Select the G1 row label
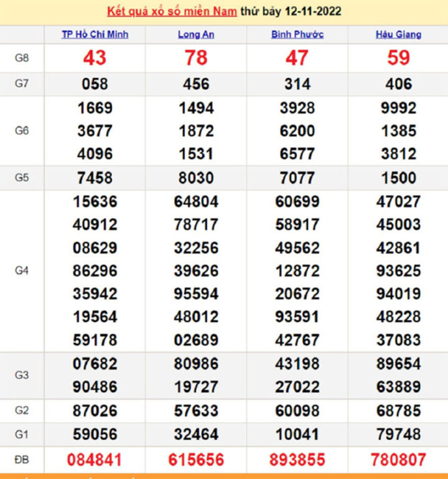448x479 pixels. [x=22, y=434]
